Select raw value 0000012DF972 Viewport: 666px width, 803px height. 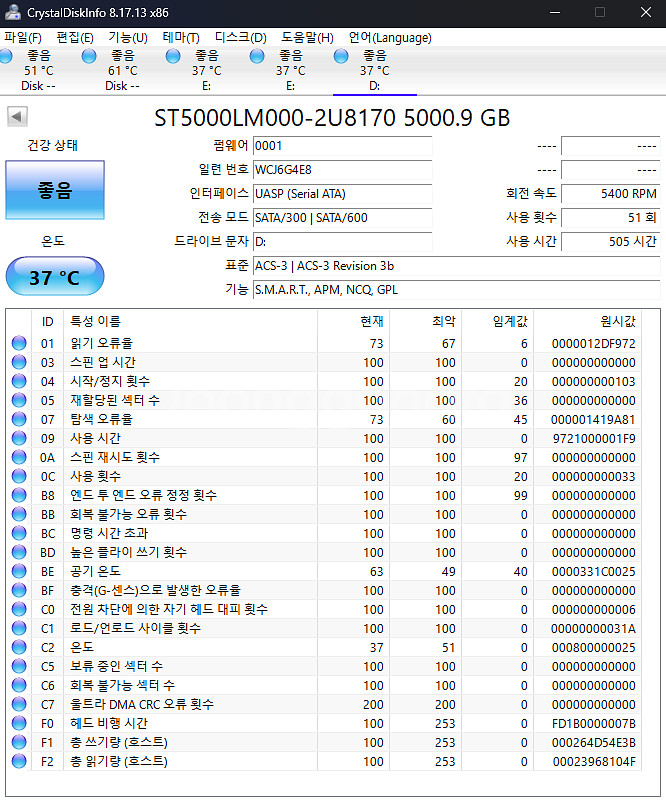pyautogui.click(x=593, y=344)
